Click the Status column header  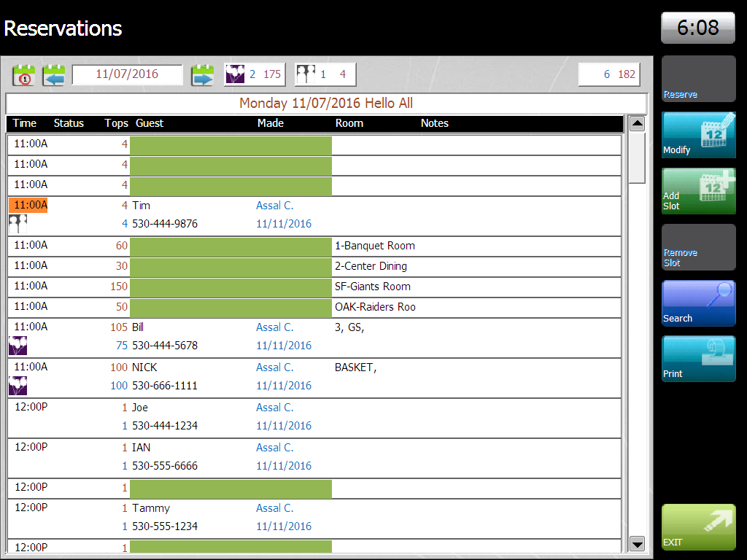[69, 123]
